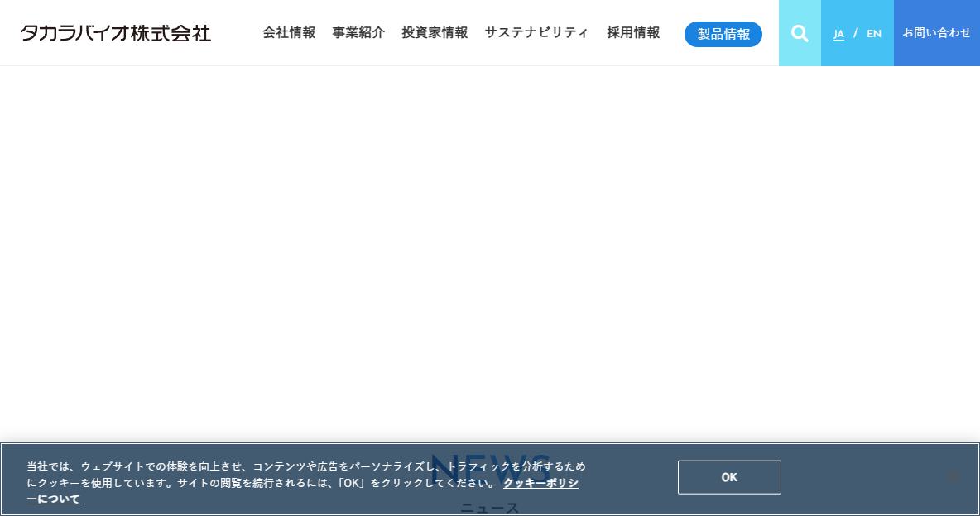The image size is (980, 516).
Task: Switch to EN language
Action: [x=874, y=34]
